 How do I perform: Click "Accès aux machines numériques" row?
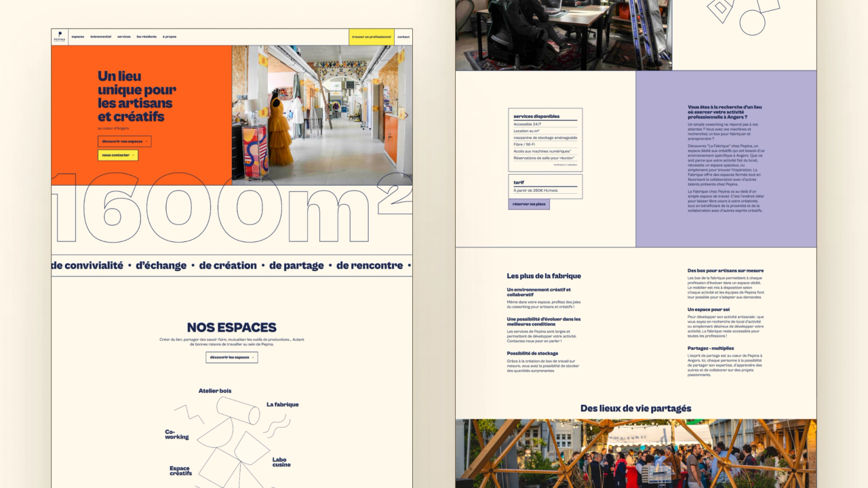pyautogui.click(x=545, y=151)
